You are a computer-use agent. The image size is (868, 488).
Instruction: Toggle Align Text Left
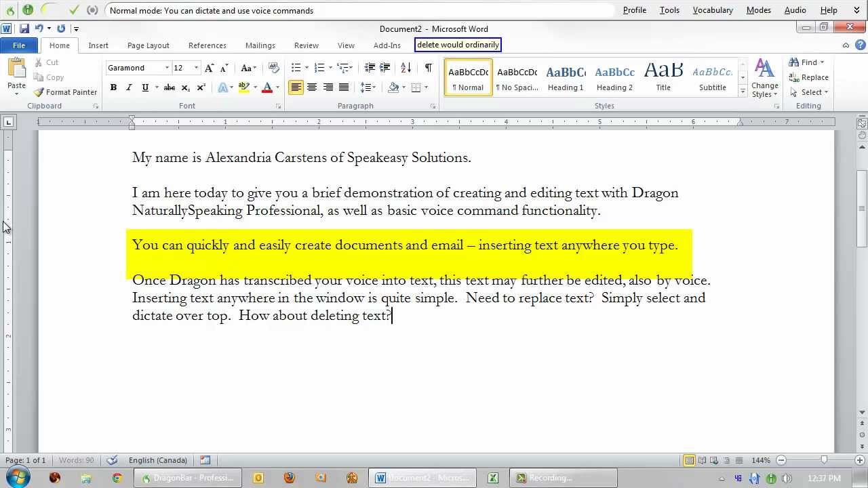click(x=296, y=87)
